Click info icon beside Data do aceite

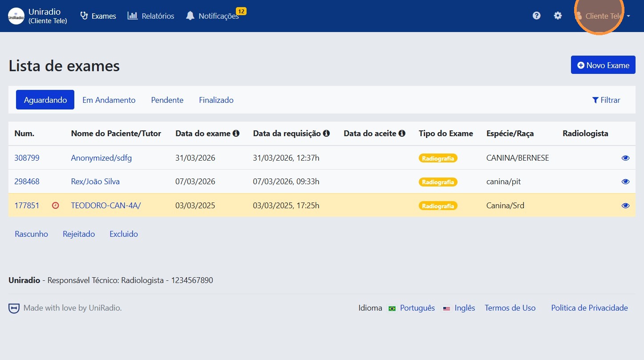point(402,133)
